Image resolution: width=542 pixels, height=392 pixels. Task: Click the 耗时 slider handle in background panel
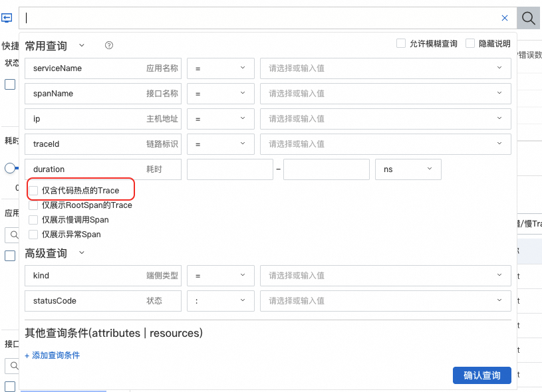[x=10, y=168]
